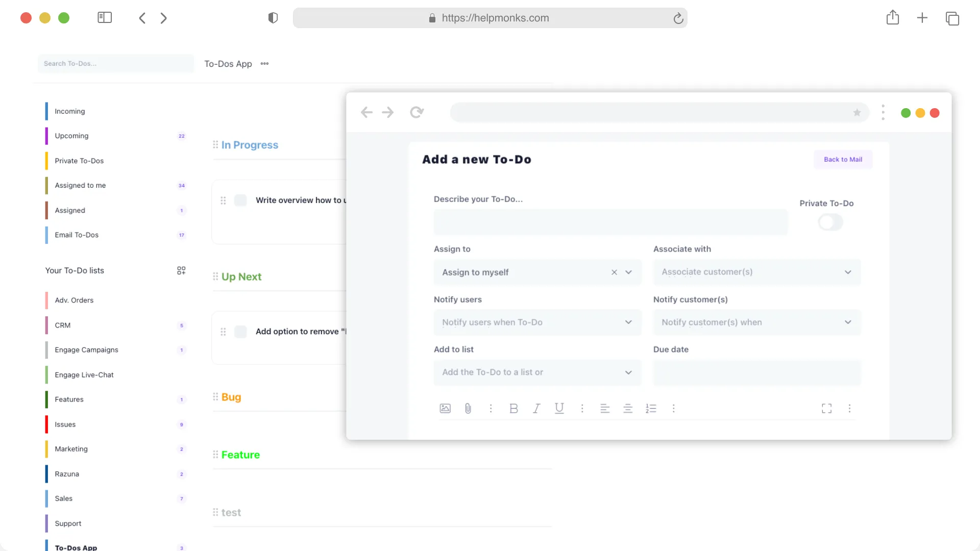This screenshot has height=551, width=980.
Task: Align text left in editor
Action: (605, 408)
